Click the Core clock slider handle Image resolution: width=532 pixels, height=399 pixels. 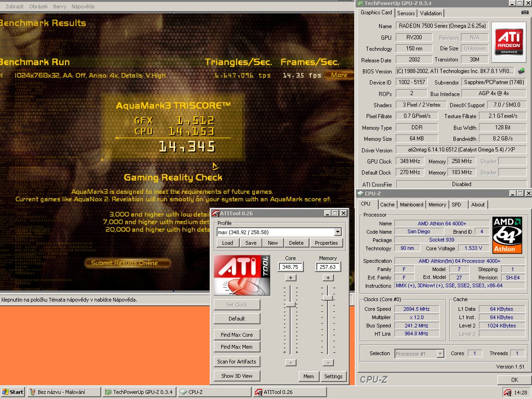coord(290,304)
